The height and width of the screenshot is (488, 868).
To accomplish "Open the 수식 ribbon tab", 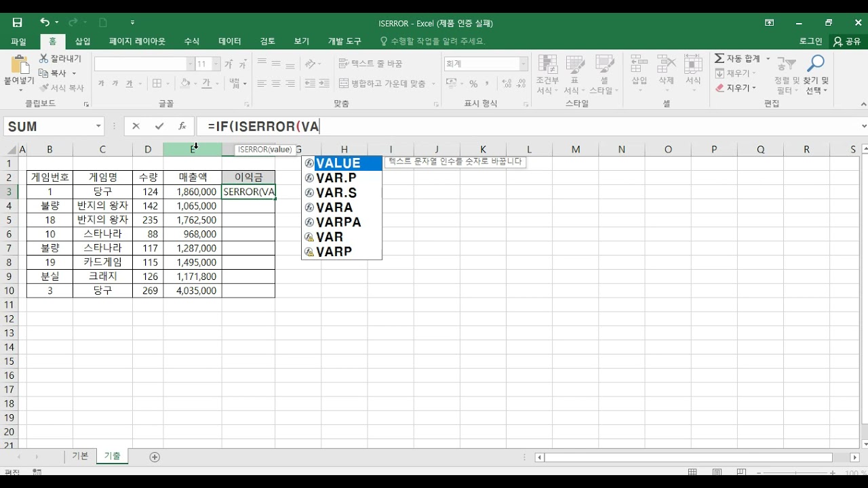I will point(192,41).
